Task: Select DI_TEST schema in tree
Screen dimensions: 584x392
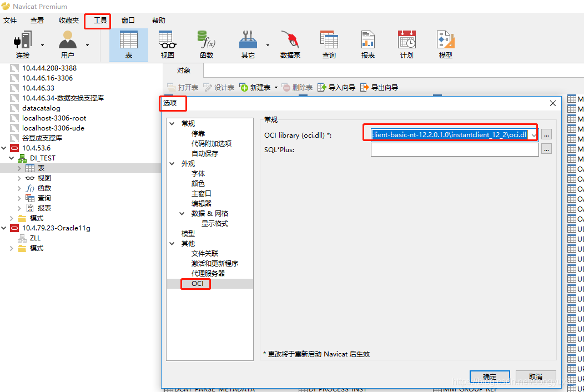Action: (x=42, y=158)
